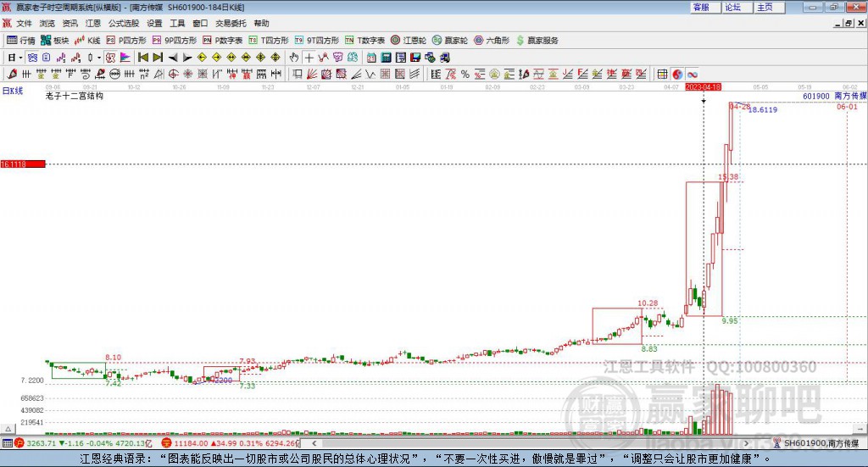Open the P四方形 square tool
The image size is (868, 467).
(126, 41)
